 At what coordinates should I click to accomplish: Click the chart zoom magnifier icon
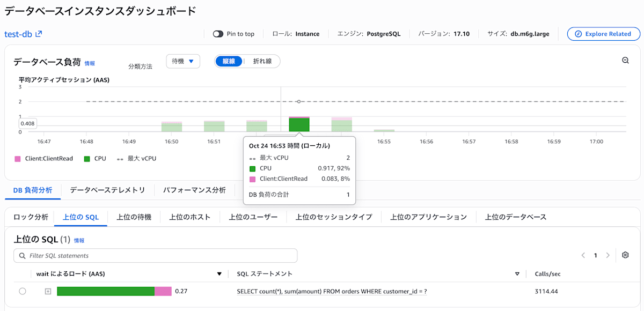click(625, 61)
